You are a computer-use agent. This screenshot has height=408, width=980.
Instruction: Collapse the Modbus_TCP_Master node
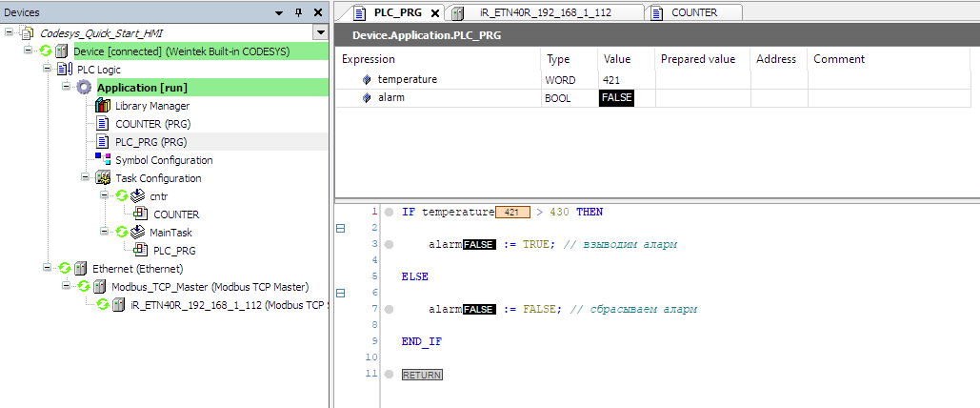tap(66, 286)
